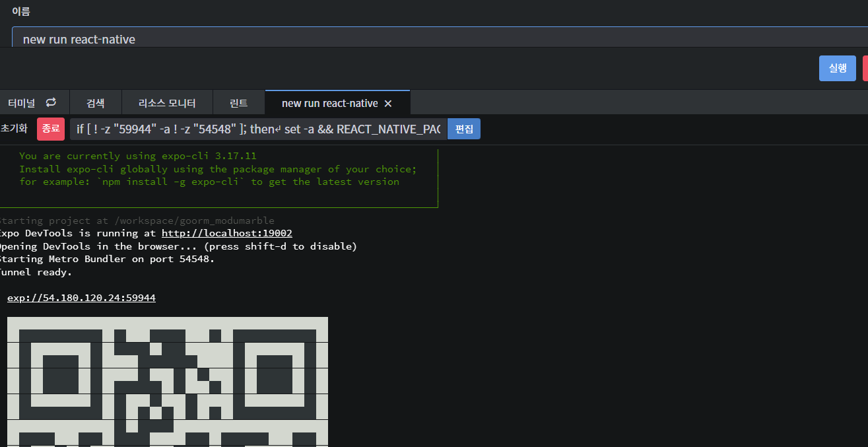Click 'Opening DevTools in the browser' line
Viewport: 868px width, 447px height.
[178, 246]
